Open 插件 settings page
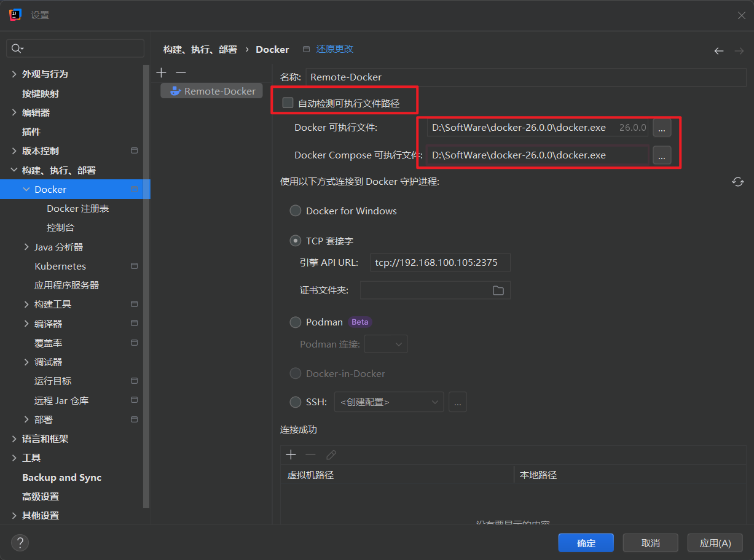The image size is (754, 560). (31, 131)
